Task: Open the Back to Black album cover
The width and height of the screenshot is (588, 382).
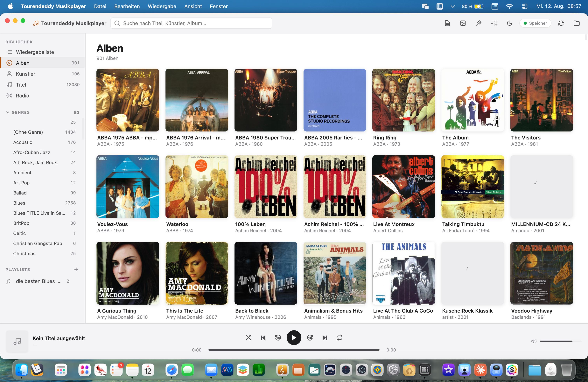Action: [x=266, y=273]
